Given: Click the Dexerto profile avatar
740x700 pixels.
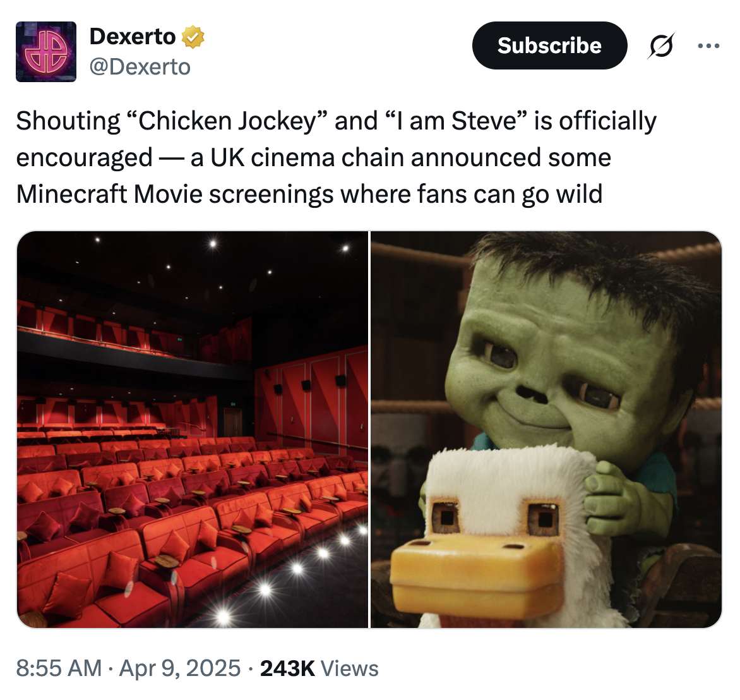Looking at the screenshot, I should point(46,51).
